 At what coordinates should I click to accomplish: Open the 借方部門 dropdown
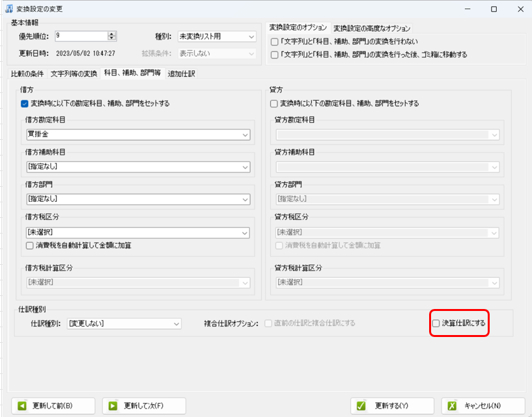pos(139,199)
